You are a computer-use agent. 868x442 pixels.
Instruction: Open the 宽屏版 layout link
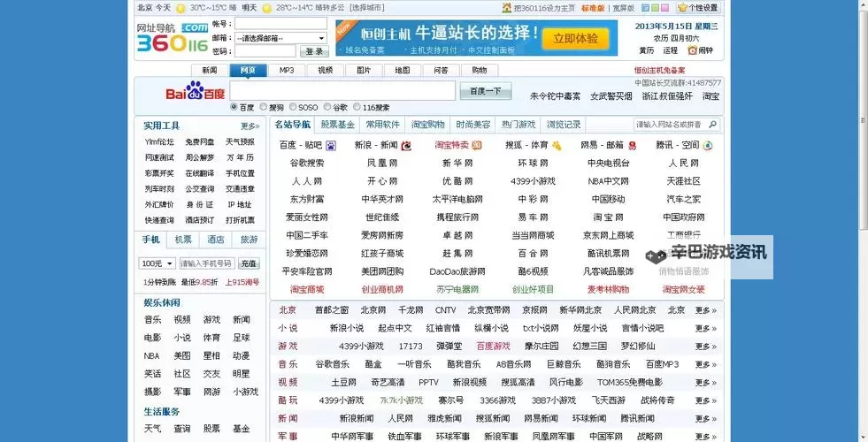(x=623, y=8)
